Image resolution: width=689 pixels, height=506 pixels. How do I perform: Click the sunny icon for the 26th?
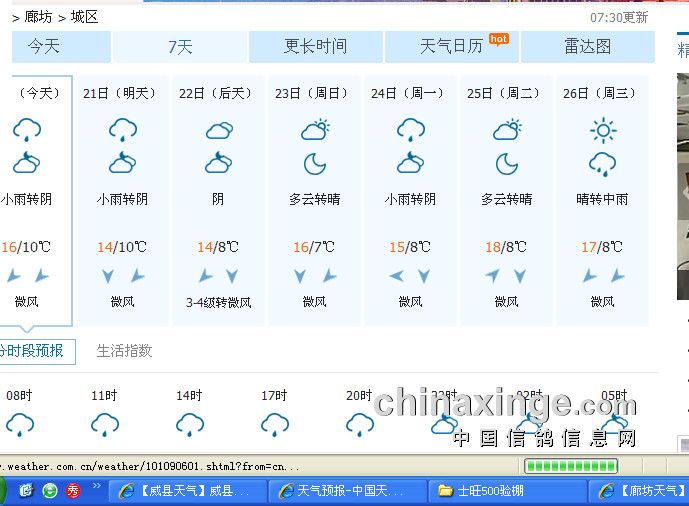(602, 130)
